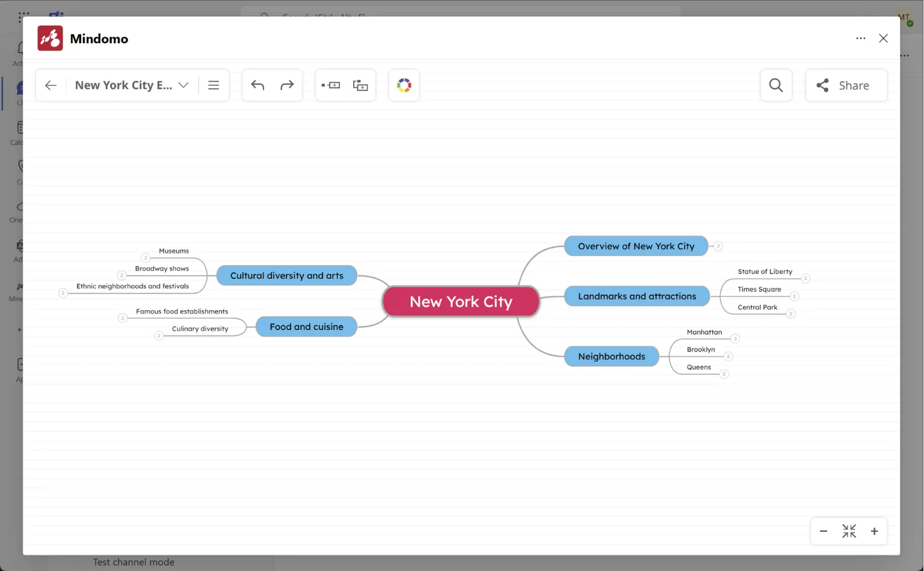924x571 pixels.
Task: Open the hamburger menu icon
Action: pyautogui.click(x=214, y=85)
